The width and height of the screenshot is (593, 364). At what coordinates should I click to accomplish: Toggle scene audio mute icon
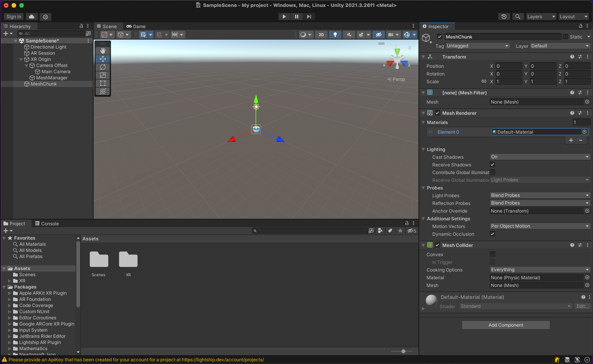tap(349, 35)
